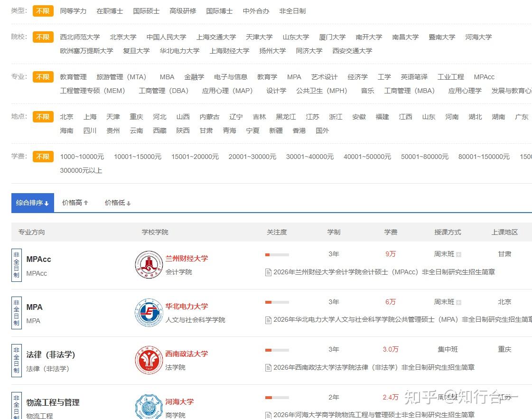Image resolution: width=532 pixels, height=419 pixels.
Task: Select the 不限 option for 学费
Action: pos(43,157)
